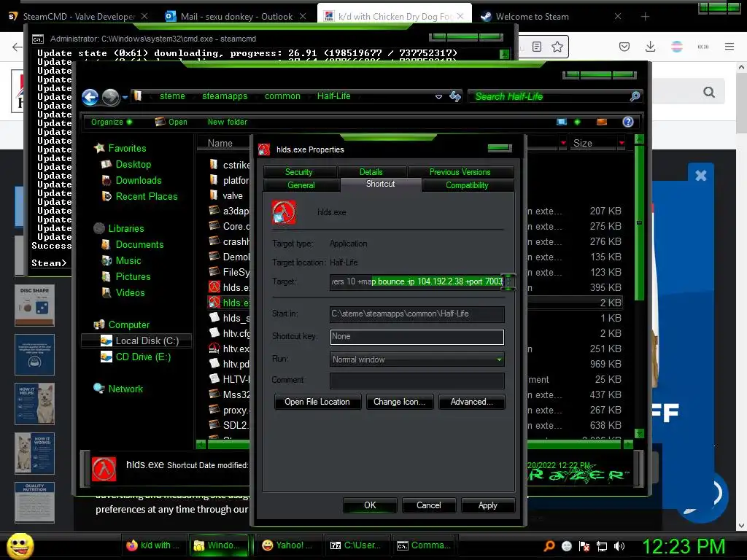Click the Shortcut key field
Viewport: 747px width, 560px height.
417,337
